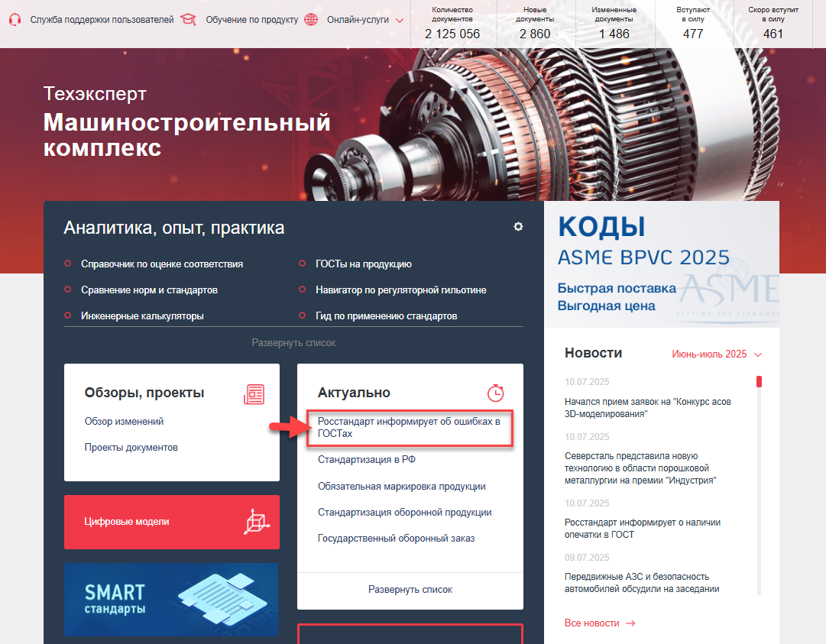The image size is (826, 644).
Task: Click the graduation cap training icon
Action: click(188, 20)
